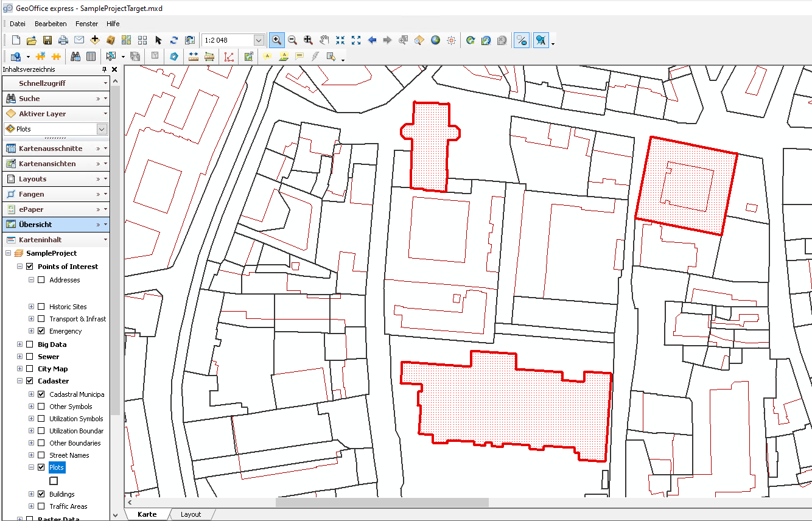Click the Print icon in toolbar
This screenshot has height=521, width=812.
point(63,40)
